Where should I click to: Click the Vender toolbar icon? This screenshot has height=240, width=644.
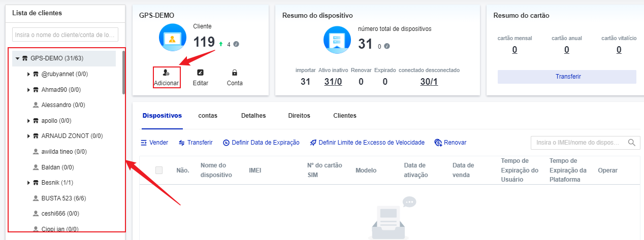pyautogui.click(x=144, y=143)
